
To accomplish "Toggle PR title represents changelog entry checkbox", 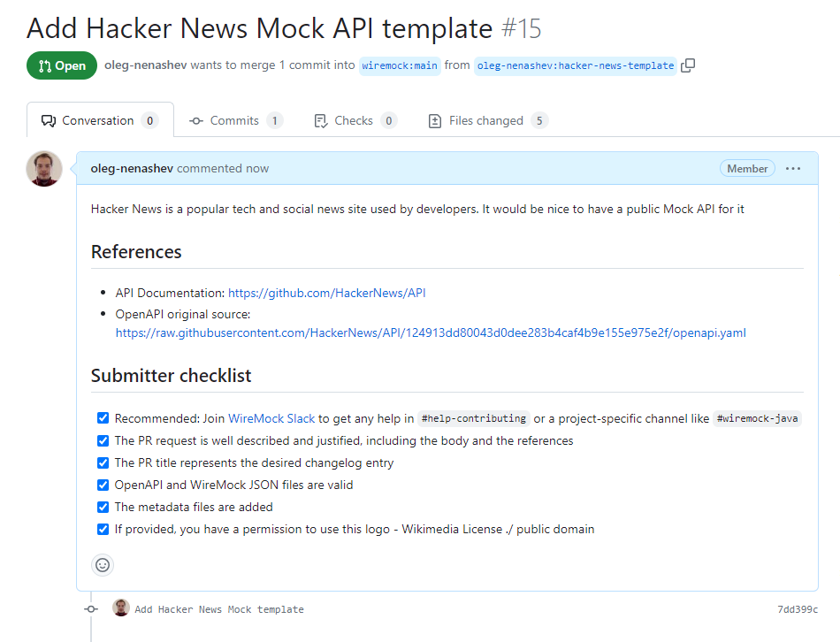I will tap(103, 462).
